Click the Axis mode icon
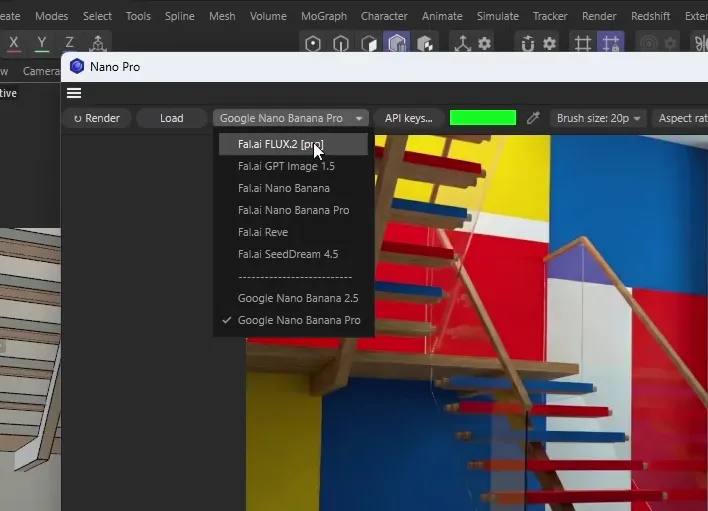The height and width of the screenshot is (511, 708). [x=462, y=44]
